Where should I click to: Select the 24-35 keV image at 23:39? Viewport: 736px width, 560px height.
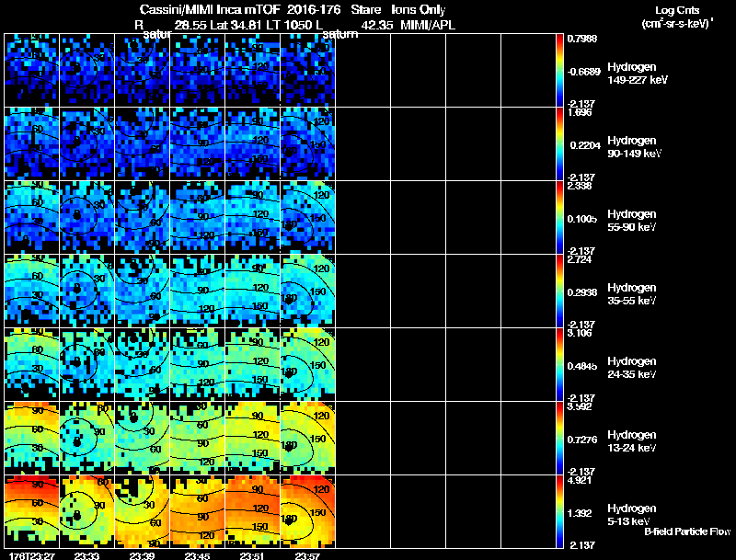coord(142,364)
